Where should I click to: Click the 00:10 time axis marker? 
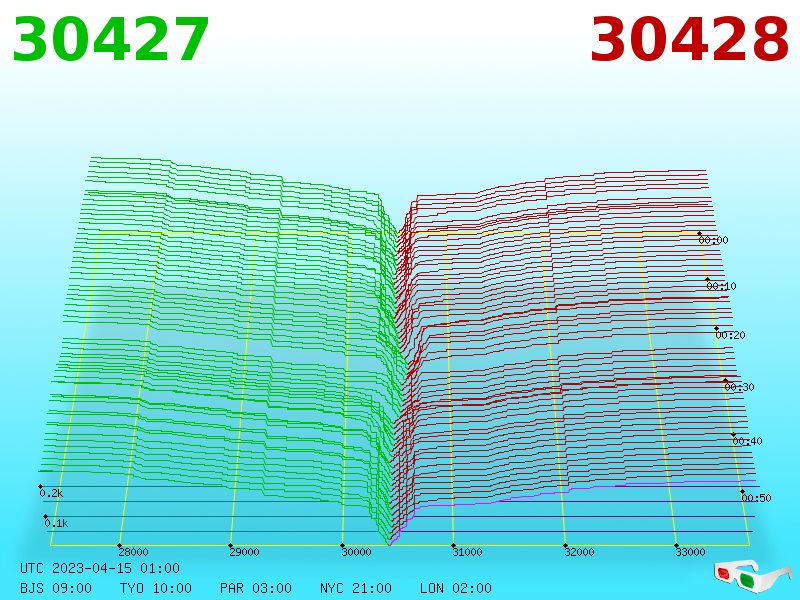(721, 286)
